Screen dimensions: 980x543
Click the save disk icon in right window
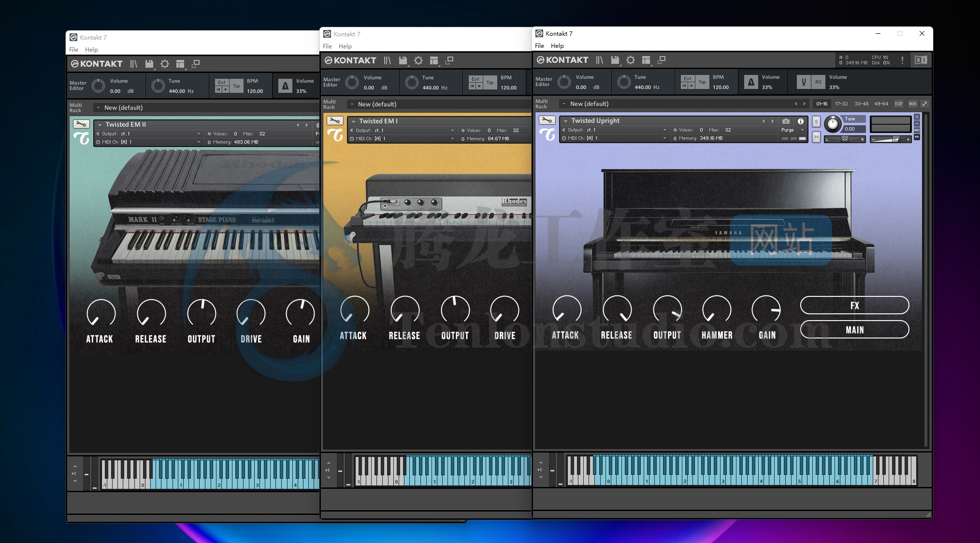tap(615, 60)
